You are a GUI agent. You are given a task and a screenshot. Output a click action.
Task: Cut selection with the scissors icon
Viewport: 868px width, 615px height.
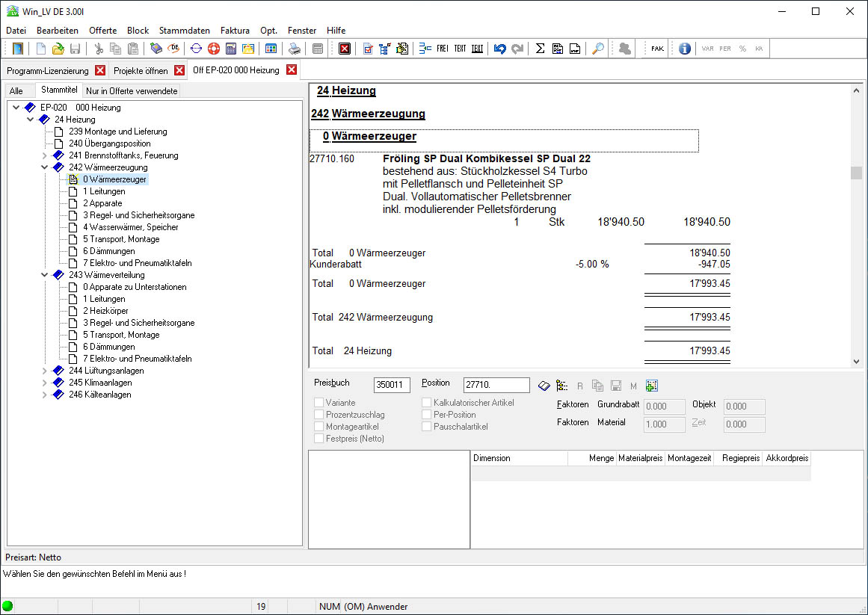coord(99,49)
